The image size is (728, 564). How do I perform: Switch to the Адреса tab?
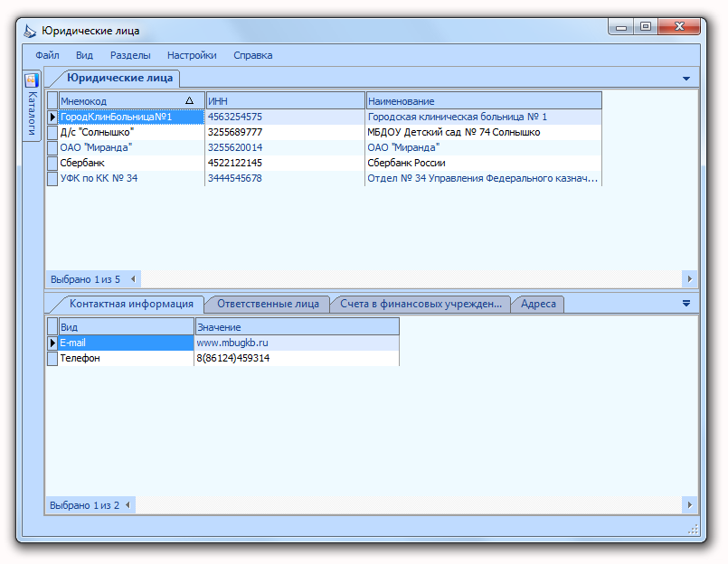click(x=538, y=304)
